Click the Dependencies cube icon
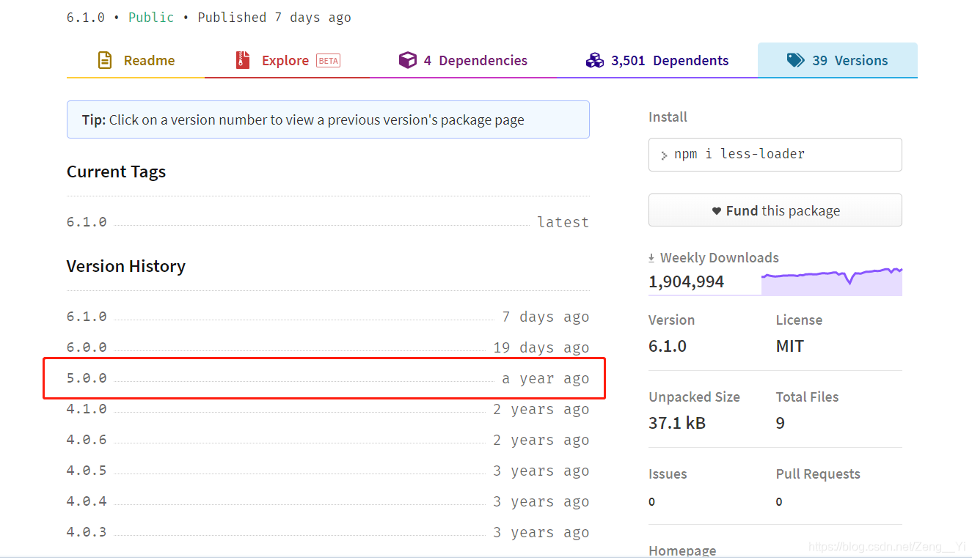Image resolution: width=972 pixels, height=560 pixels. (x=407, y=60)
